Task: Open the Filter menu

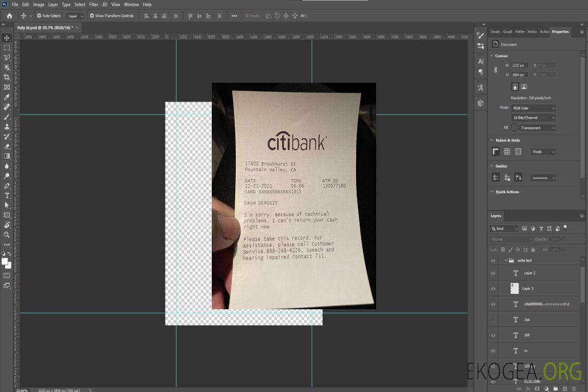Action: [94, 4]
